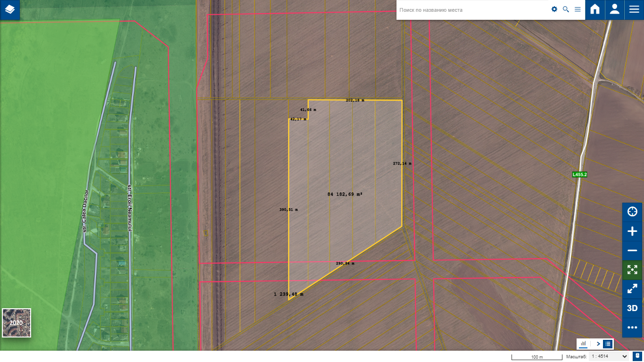This screenshot has width=644, height=362.
Task: Show more tools with three dots
Action: pyautogui.click(x=632, y=328)
